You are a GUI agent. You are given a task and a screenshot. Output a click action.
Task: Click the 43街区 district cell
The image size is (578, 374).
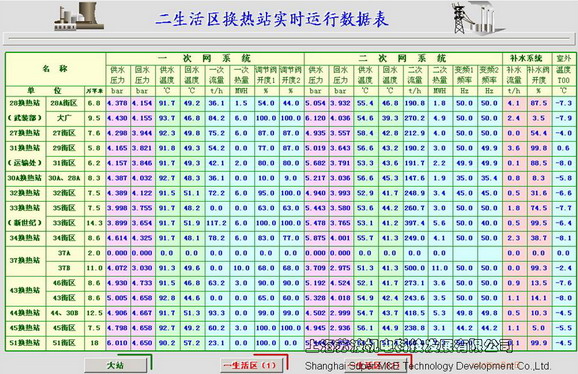coord(64,298)
